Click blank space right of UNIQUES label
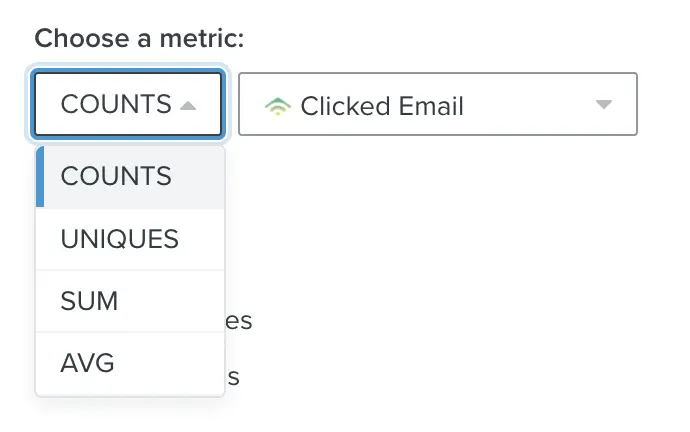The width and height of the screenshot is (690, 432). pos(202,239)
